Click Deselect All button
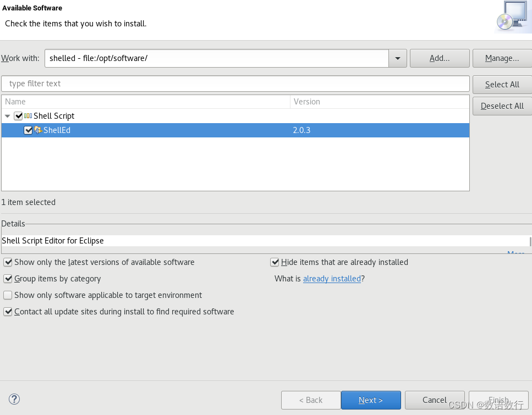Image resolution: width=532 pixels, height=415 pixels. 502,106
